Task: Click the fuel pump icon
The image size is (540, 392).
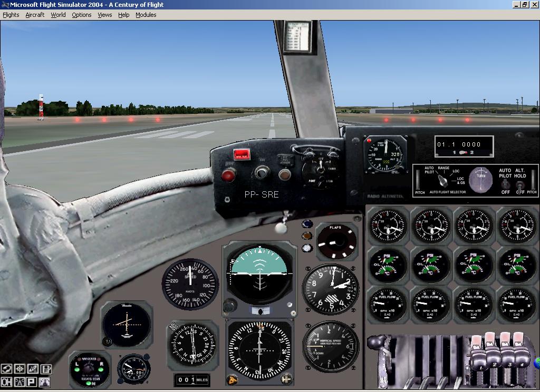Action: pyautogui.click(x=46, y=369)
